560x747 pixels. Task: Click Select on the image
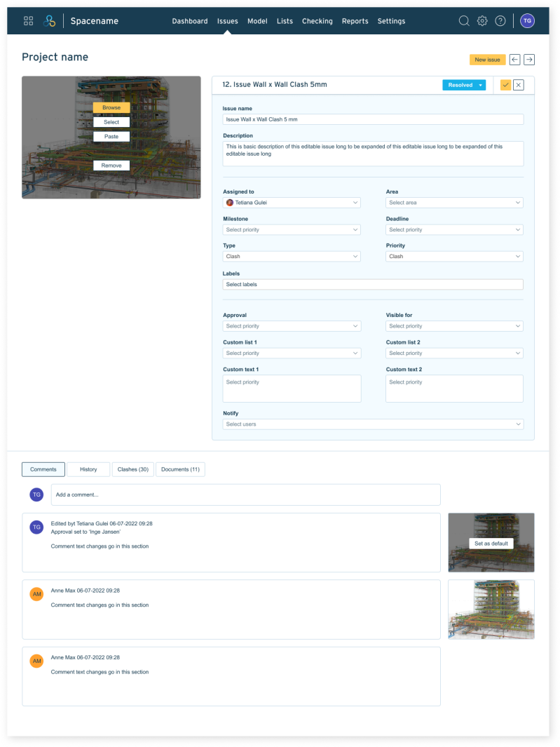pyautogui.click(x=111, y=122)
